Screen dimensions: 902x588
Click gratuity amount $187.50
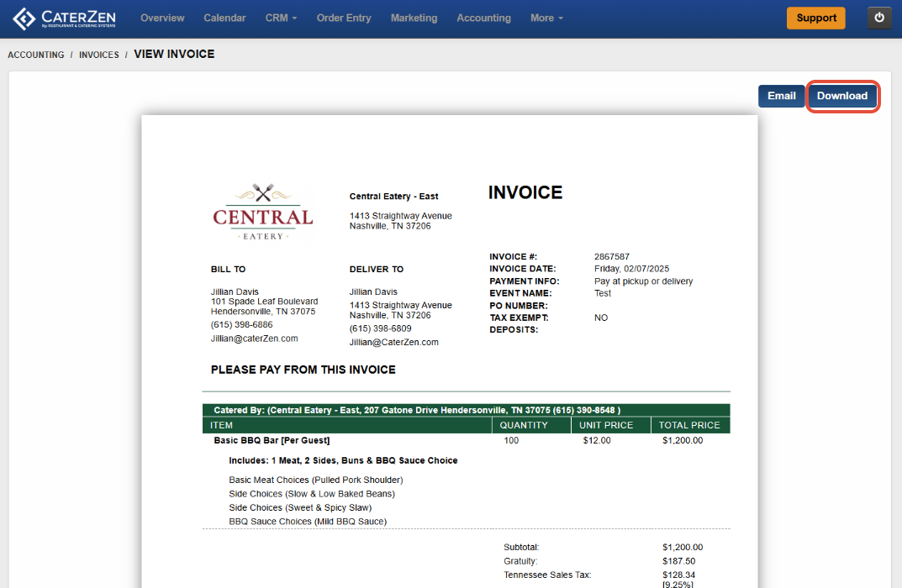[x=678, y=561]
